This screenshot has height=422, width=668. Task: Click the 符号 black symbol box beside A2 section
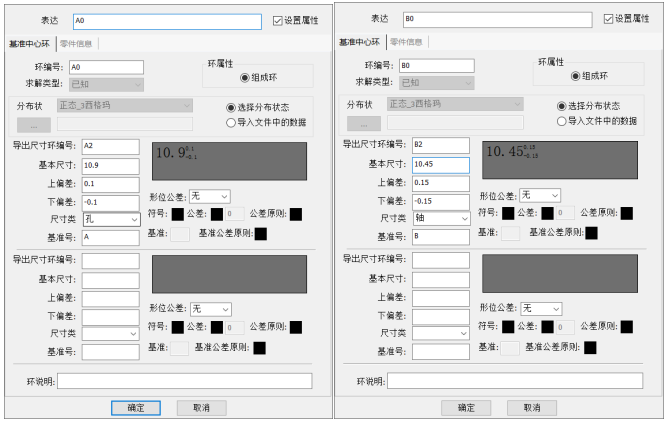pyautogui.click(x=178, y=213)
